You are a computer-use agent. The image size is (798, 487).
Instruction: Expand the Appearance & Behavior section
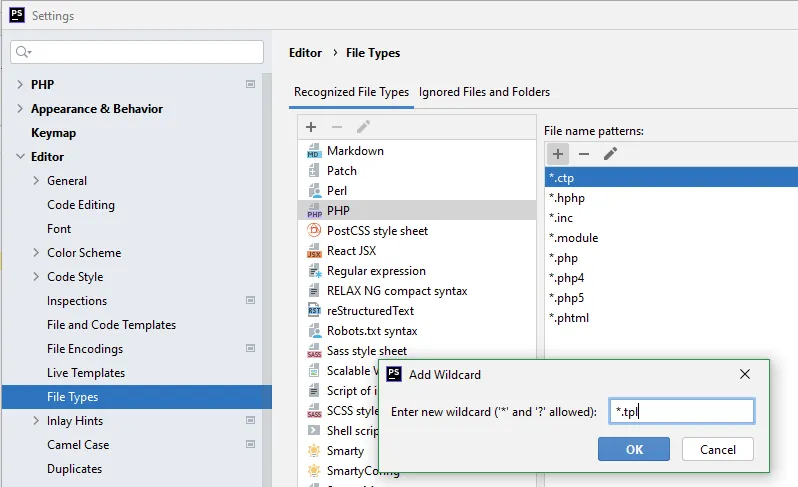tap(20, 109)
